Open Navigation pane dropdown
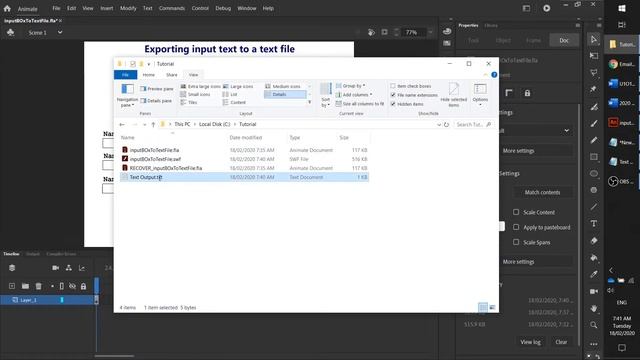The width and height of the screenshot is (640, 360). point(127,96)
